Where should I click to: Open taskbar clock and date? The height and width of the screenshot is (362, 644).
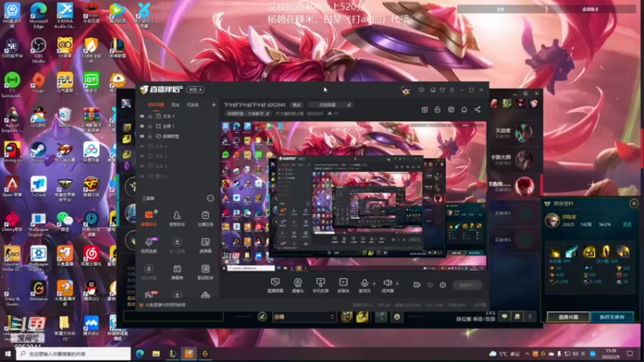coord(611,353)
